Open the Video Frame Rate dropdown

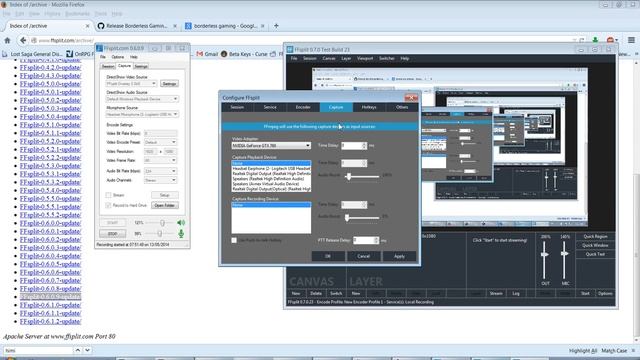click(x=160, y=160)
